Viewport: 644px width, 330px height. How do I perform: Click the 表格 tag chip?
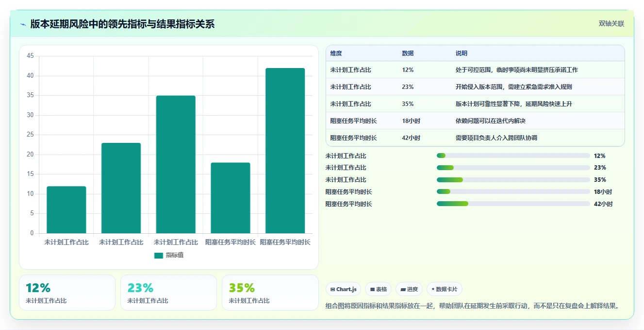pyautogui.click(x=378, y=289)
